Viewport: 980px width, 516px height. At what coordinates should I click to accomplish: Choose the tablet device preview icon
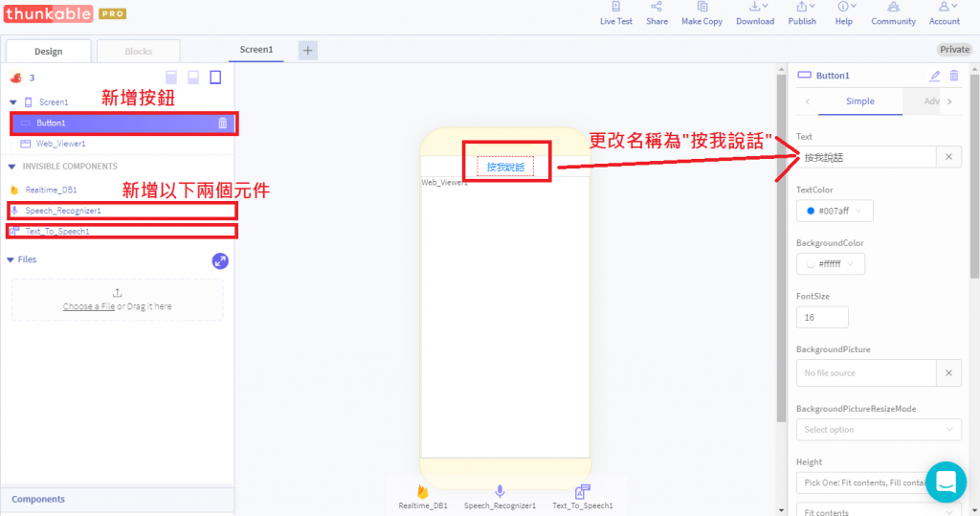[215, 78]
